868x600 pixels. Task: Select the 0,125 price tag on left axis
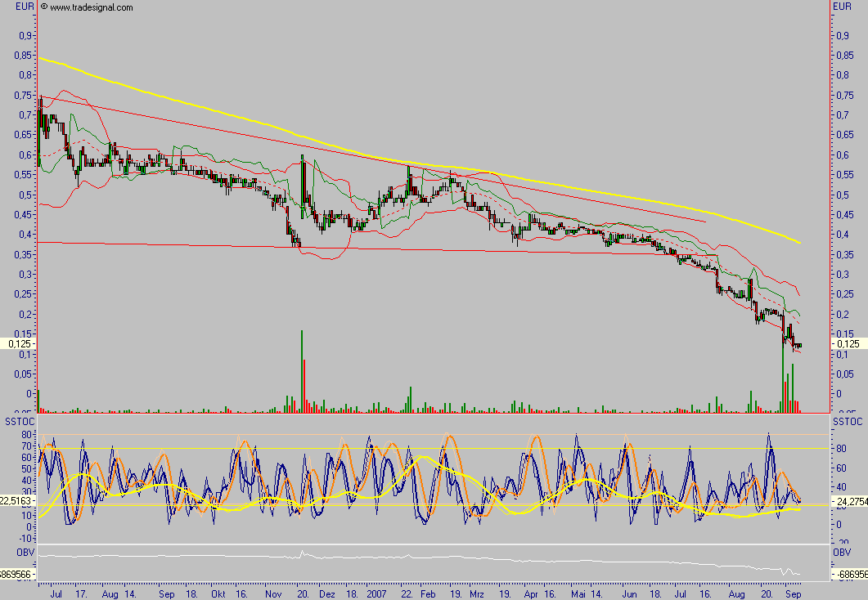[x=16, y=344]
